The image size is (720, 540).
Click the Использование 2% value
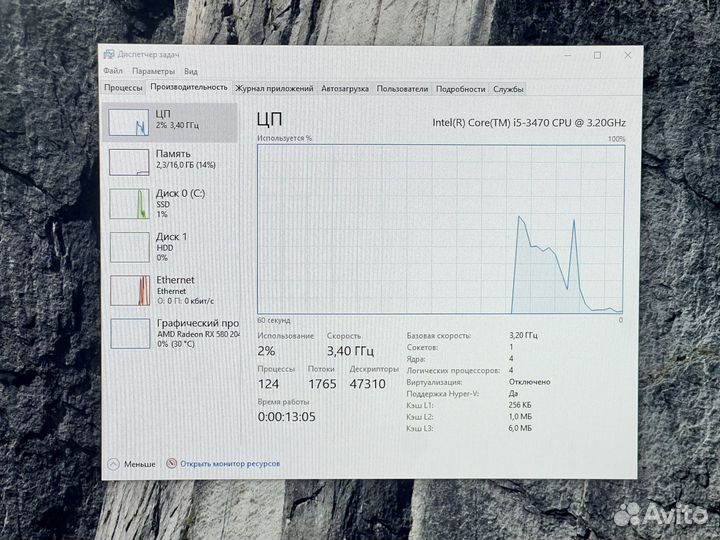(x=266, y=351)
